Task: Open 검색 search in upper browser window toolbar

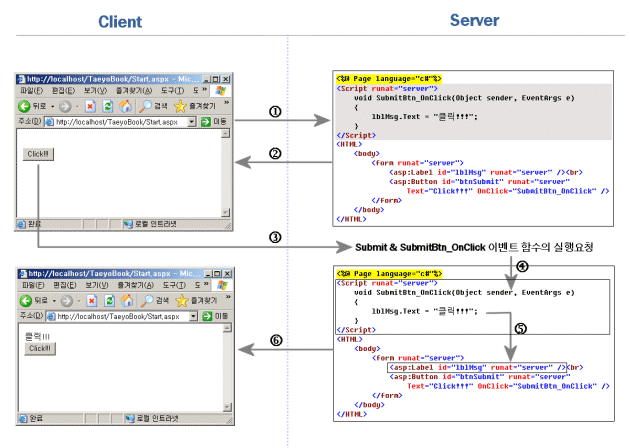Action: coord(153,106)
